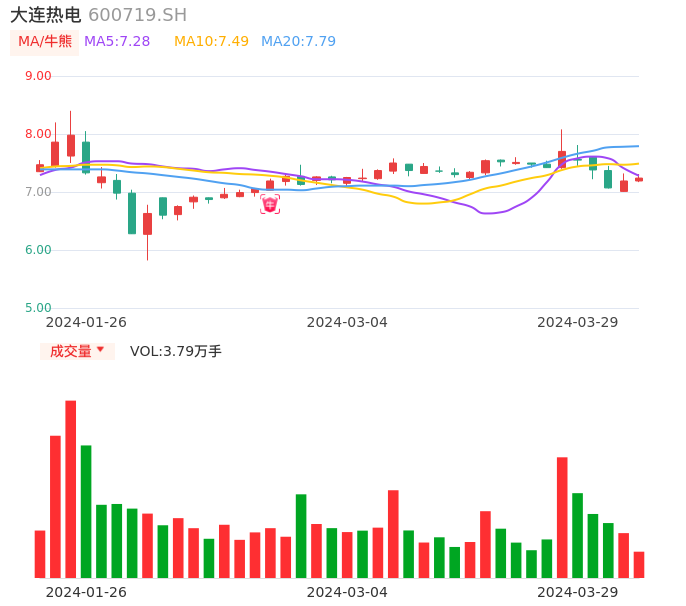The width and height of the screenshot is (686, 606).
Task: Click the large green candlestick near 6.00 low
Action: pos(132,213)
